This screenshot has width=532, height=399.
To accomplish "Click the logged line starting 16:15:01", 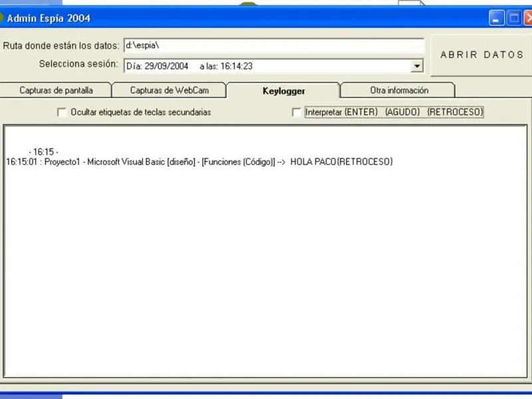I will (199, 162).
